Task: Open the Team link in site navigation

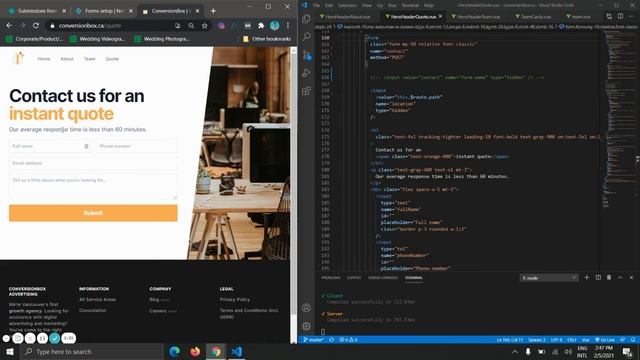Action: click(89, 59)
